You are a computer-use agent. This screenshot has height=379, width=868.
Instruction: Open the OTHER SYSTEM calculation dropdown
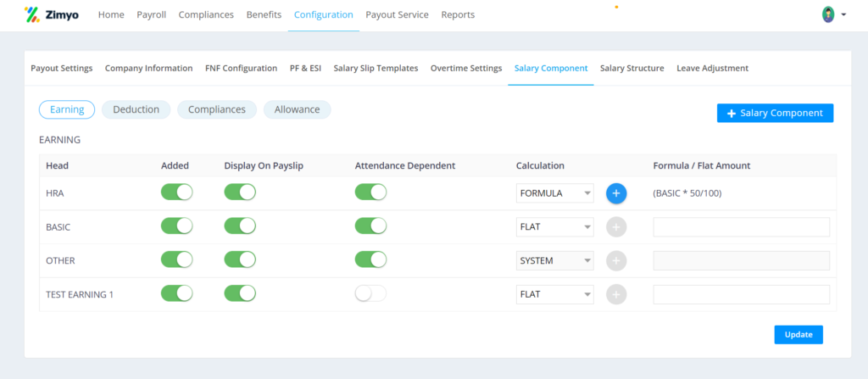point(554,260)
